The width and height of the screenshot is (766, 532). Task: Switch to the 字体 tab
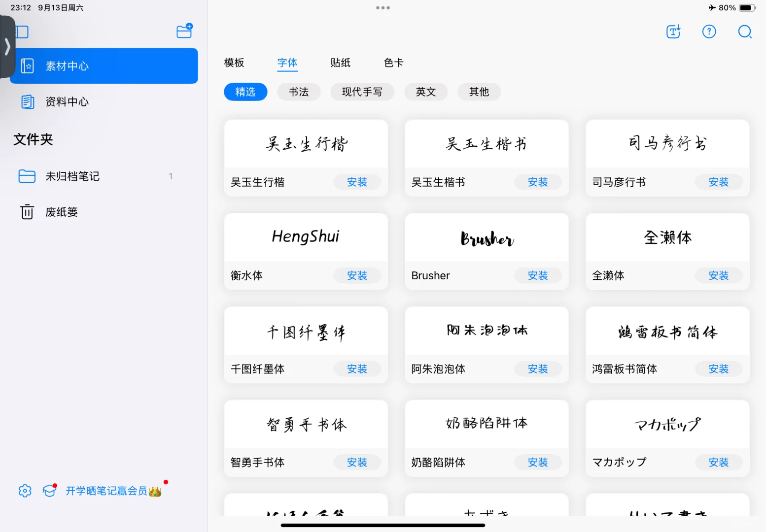(287, 63)
